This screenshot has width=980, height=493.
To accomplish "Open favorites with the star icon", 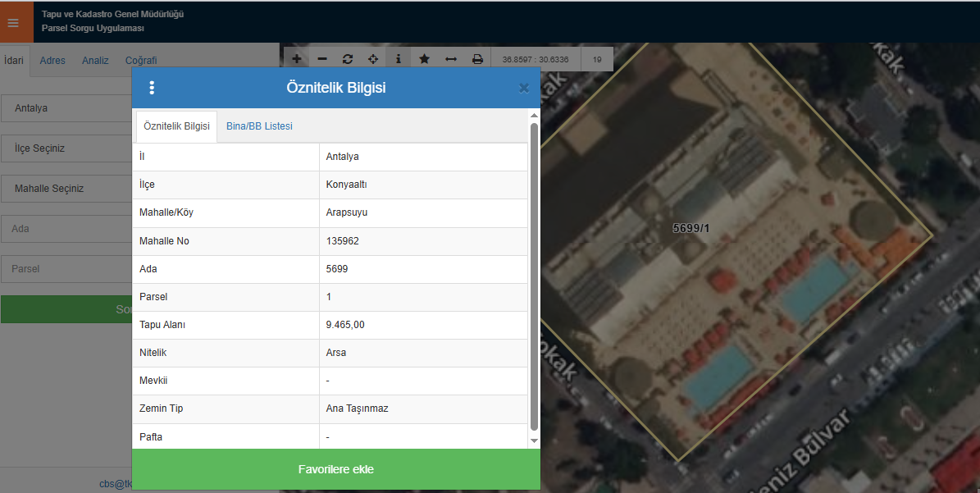I will pyautogui.click(x=424, y=59).
